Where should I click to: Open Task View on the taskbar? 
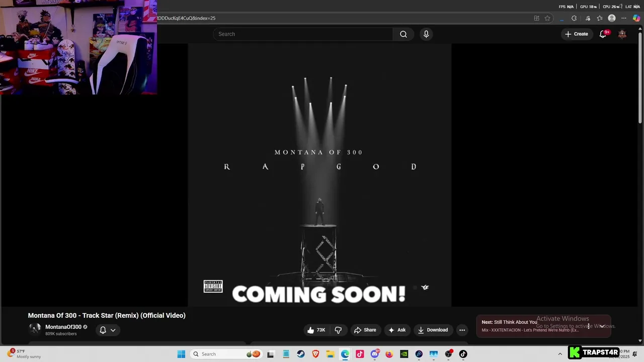[x=271, y=354]
